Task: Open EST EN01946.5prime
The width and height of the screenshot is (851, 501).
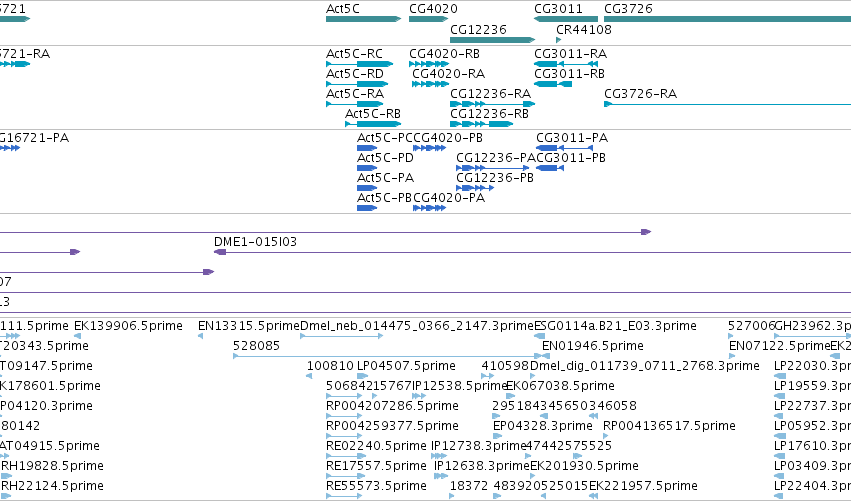Action: [x=593, y=346]
